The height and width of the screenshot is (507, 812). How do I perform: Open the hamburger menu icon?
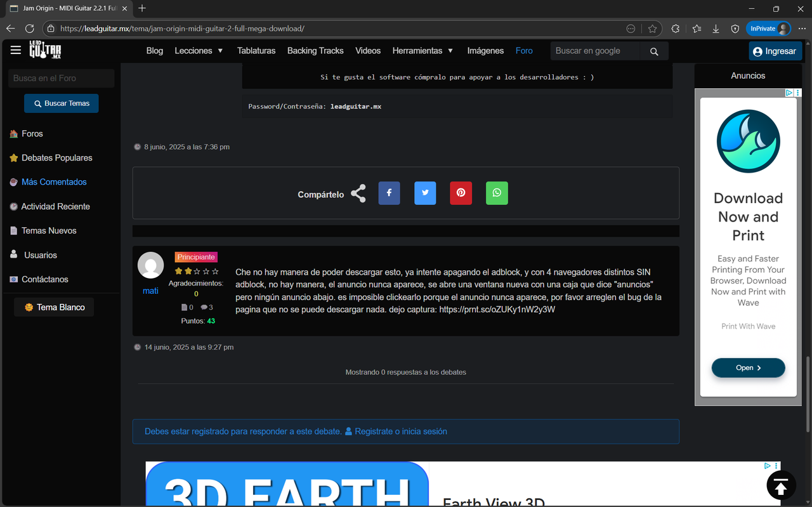click(x=16, y=50)
